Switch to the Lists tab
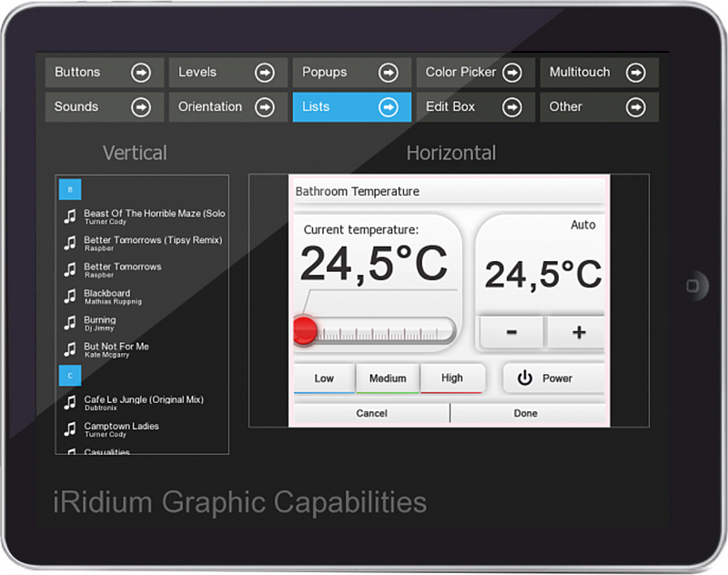 click(x=349, y=107)
